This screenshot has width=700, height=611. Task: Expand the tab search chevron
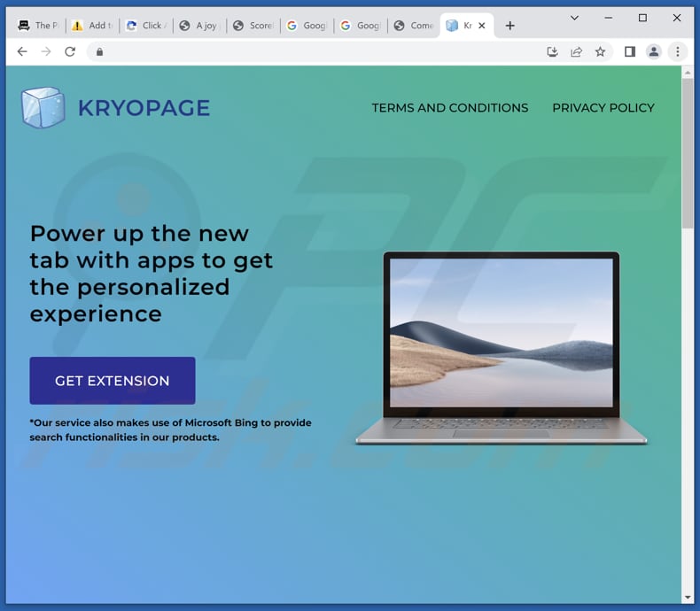tap(574, 18)
